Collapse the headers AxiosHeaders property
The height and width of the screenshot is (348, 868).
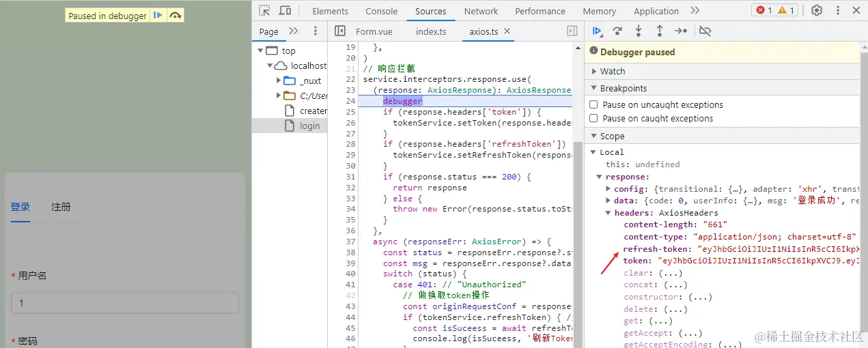608,213
